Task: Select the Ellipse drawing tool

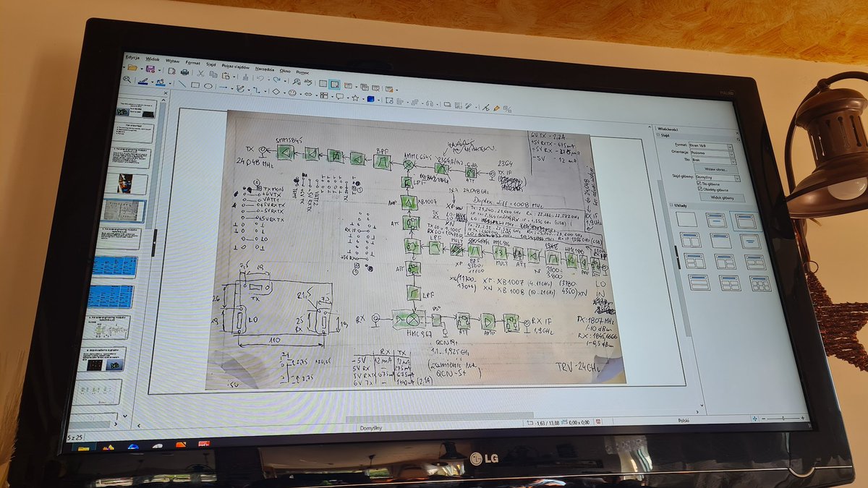Action: 209,87
